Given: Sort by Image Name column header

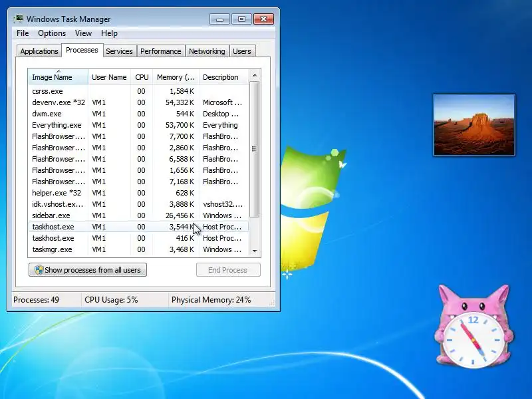Looking at the screenshot, I should coord(59,77).
